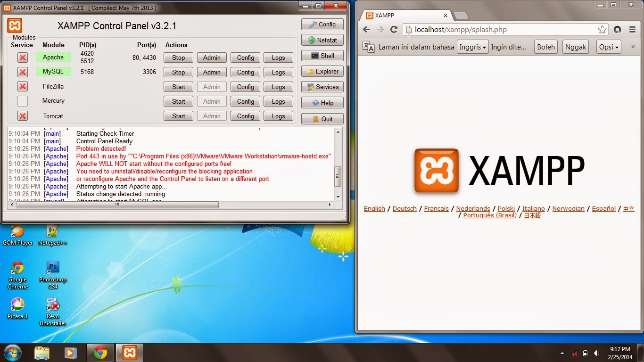Image resolution: width=644 pixels, height=362 pixels.
Task: Start the FileZilla module
Action: [x=179, y=87]
